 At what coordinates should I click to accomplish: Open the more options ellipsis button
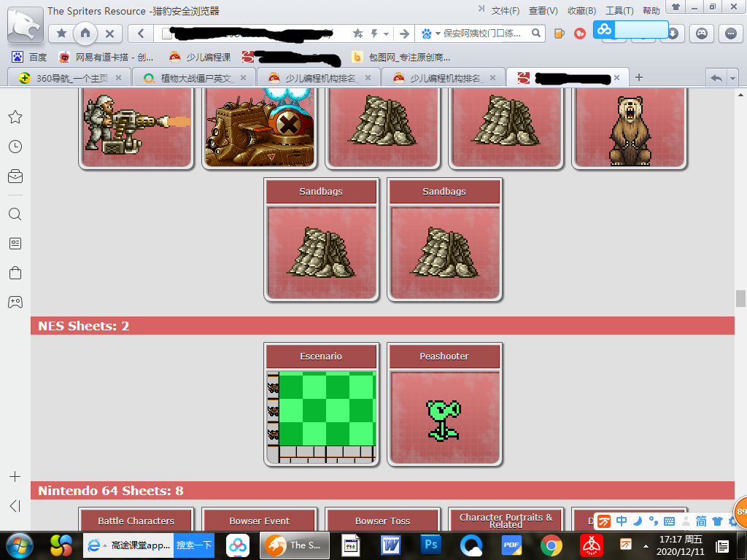(731, 34)
